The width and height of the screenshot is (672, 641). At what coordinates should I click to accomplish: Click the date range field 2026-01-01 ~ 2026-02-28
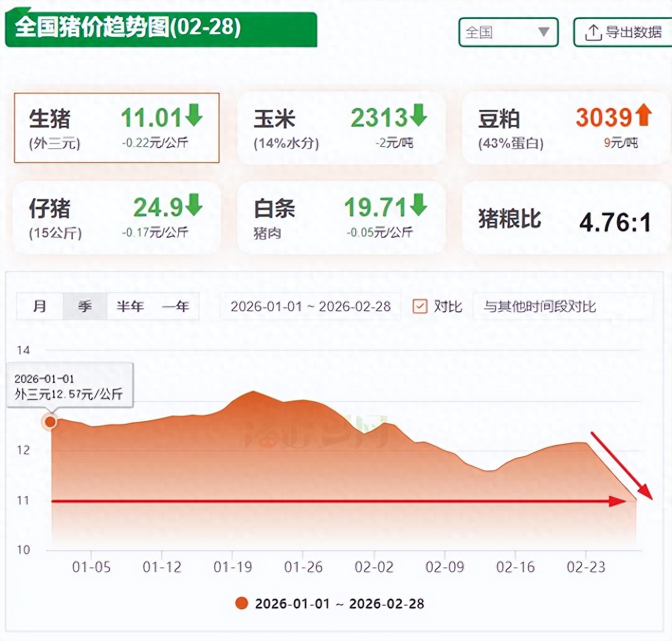pos(310,306)
